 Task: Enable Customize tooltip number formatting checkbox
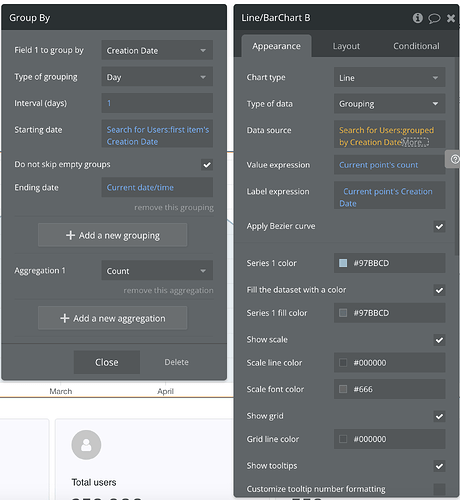click(439, 489)
